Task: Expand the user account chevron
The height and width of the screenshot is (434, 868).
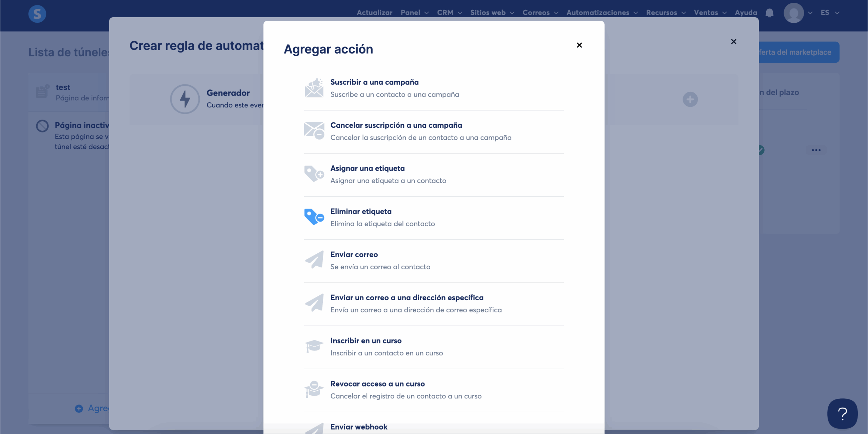Action: (810, 13)
